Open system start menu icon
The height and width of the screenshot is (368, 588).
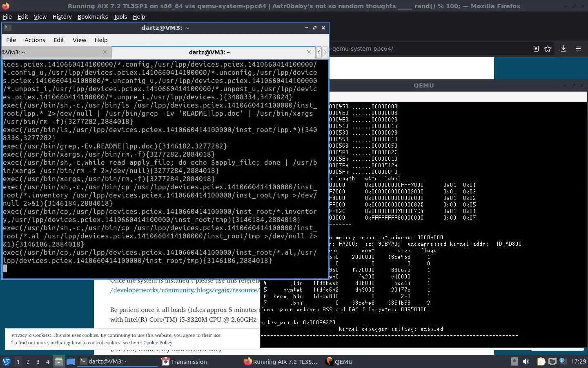pyautogui.click(x=7, y=361)
